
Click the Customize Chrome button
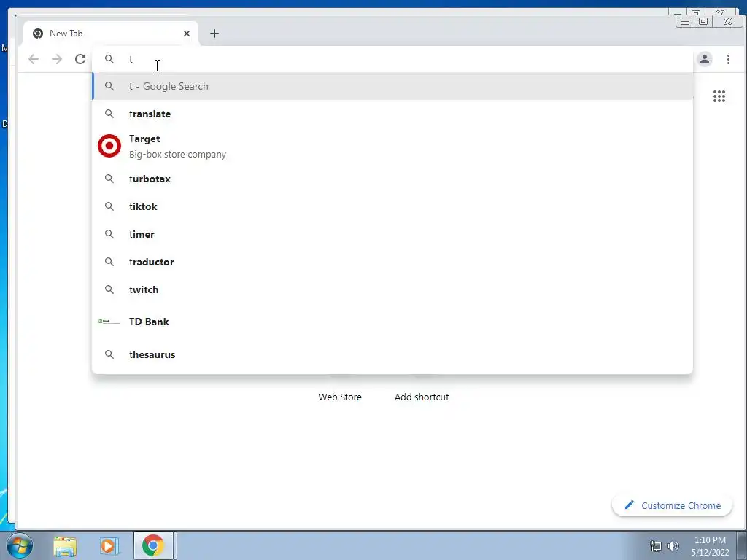pyautogui.click(x=672, y=505)
